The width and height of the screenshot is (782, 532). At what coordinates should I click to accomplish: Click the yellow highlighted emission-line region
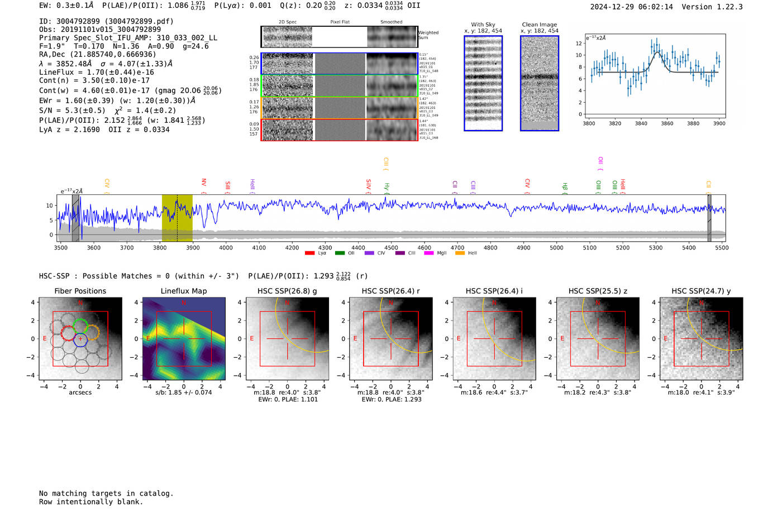(x=177, y=218)
